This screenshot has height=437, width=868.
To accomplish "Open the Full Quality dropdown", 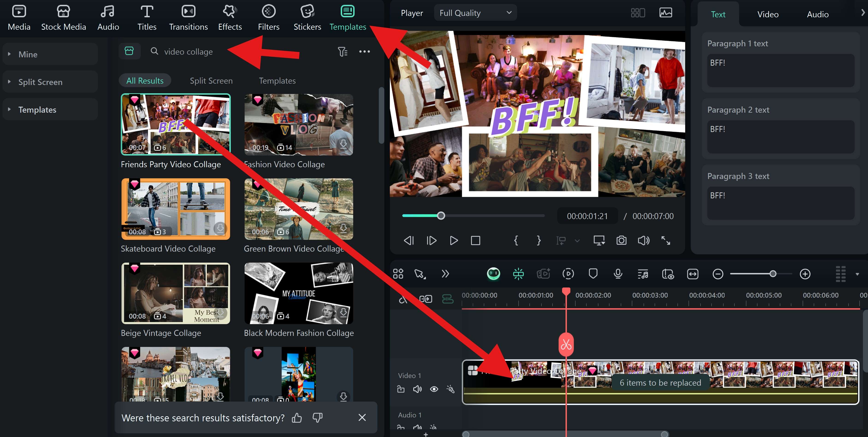I will point(475,13).
